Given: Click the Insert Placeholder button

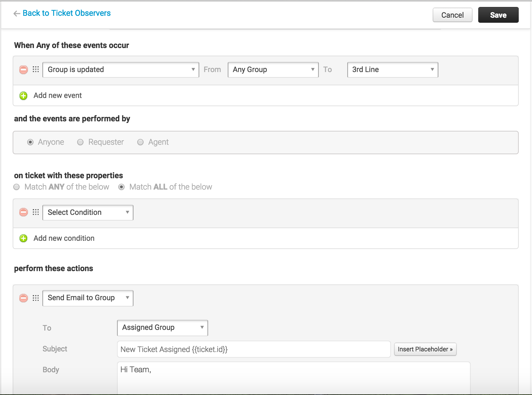Looking at the screenshot, I should (425, 349).
